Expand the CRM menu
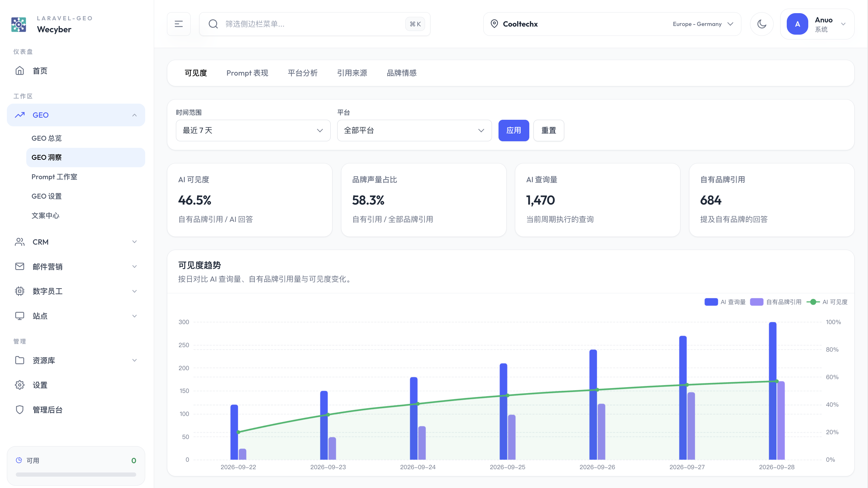This screenshot has width=868, height=488. tap(76, 242)
